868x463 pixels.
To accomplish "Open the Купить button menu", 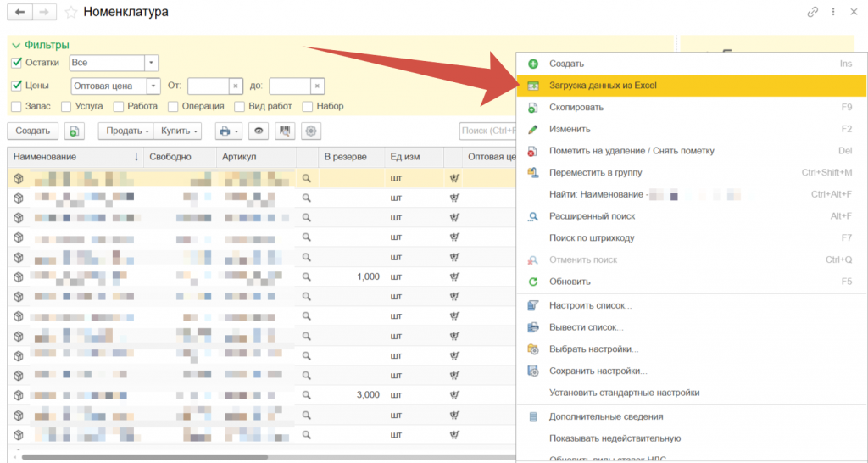I will point(181,131).
